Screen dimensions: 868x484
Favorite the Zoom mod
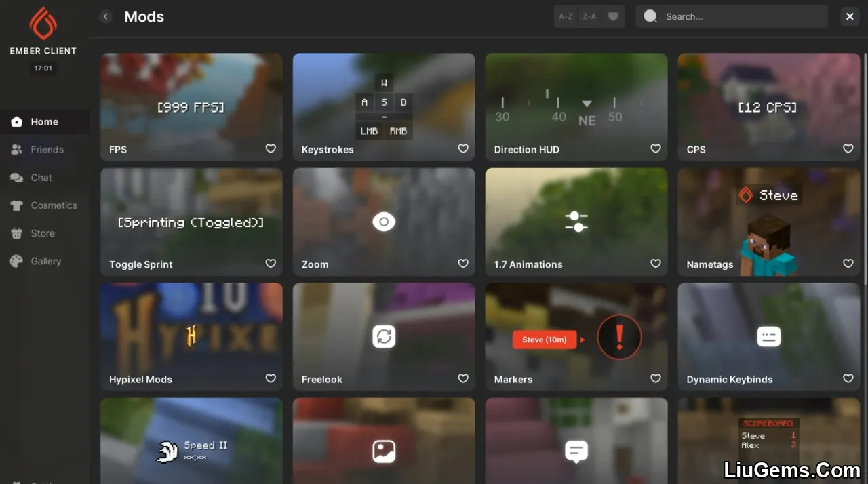(x=463, y=264)
